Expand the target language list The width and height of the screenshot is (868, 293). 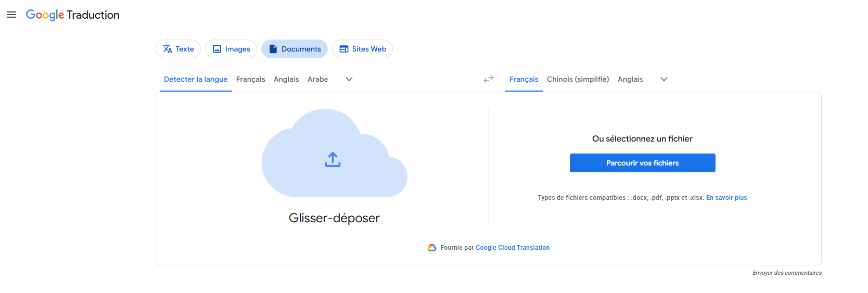[x=664, y=79]
